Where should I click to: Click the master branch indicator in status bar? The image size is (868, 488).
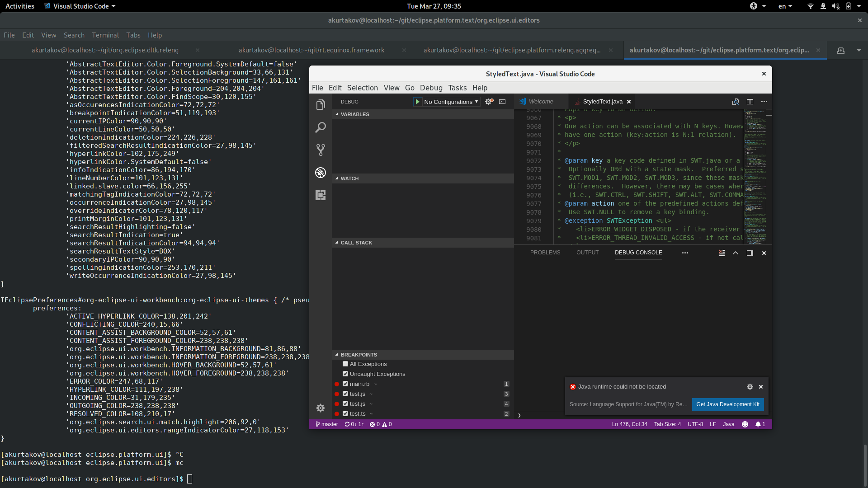[x=327, y=424]
